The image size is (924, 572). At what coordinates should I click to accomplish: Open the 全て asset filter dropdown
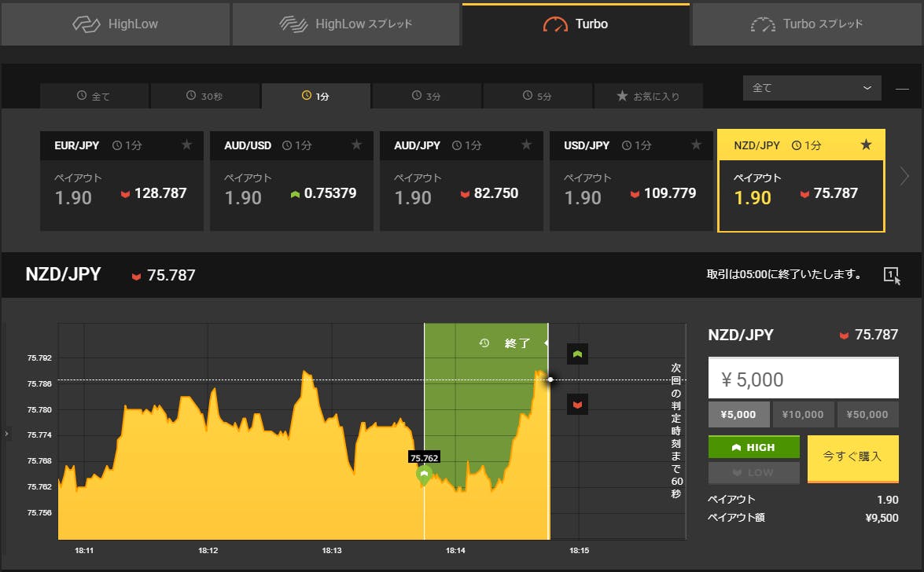812,88
